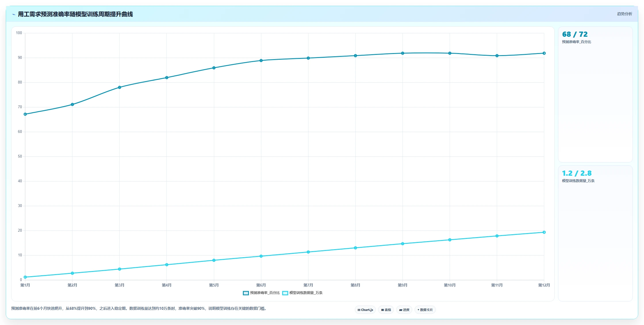Viewport: 644px width, 325px height.
Task: Select the 表格 tag
Action: point(386,310)
